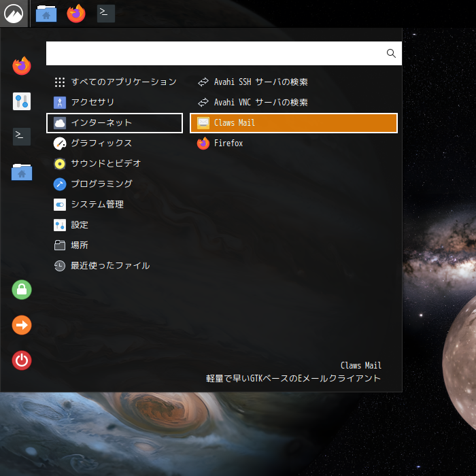Click the magnifier icon in the search box
The height and width of the screenshot is (476, 476).
(x=391, y=54)
